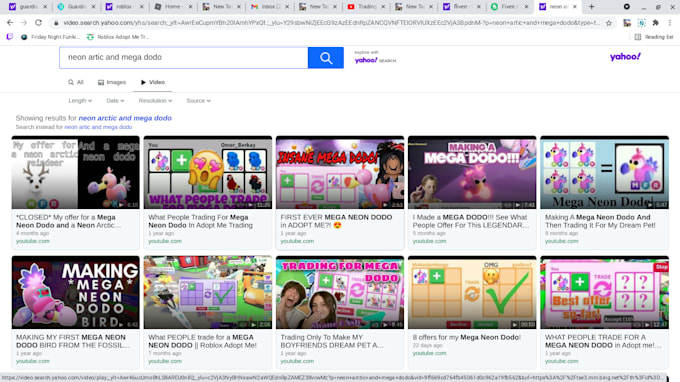
Task: Switch to the Fiverr browser tab
Action: (x=510, y=7)
